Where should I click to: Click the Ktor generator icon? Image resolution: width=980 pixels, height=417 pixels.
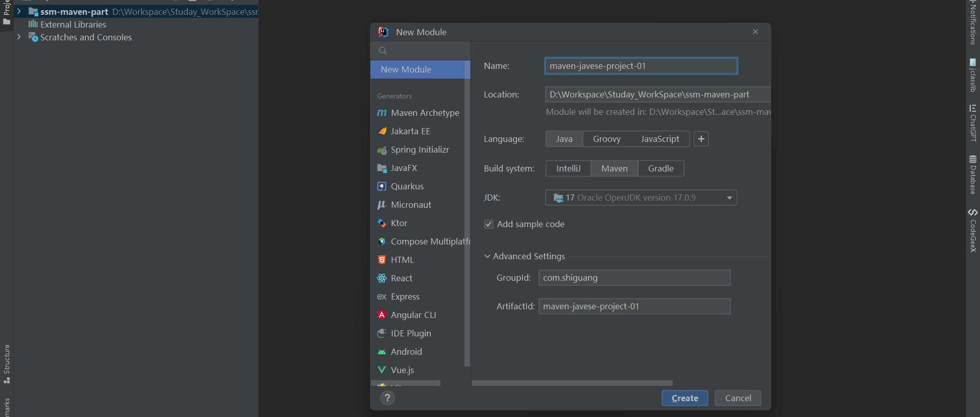[x=382, y=223]
